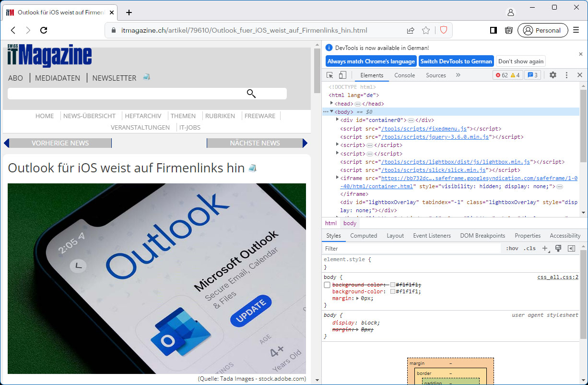Toggle the computed styles sidebar icon
This screenshot has height=385, width=588.
coord(571,248)
